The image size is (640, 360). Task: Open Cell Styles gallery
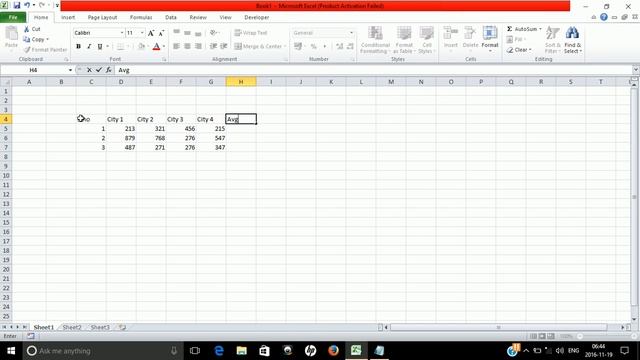[x=427, y=40]
